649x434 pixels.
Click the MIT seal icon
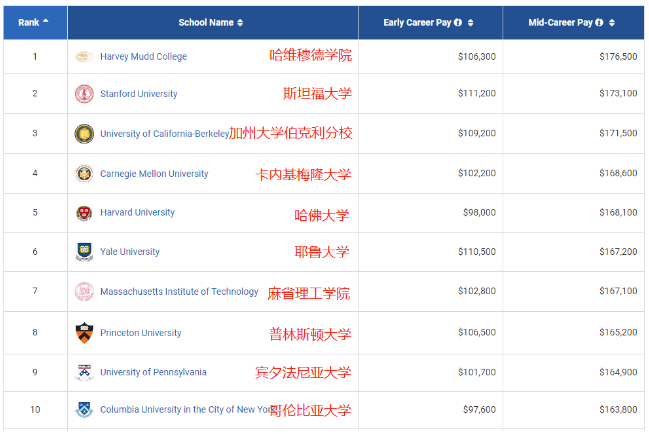click(x=84, y=292)
